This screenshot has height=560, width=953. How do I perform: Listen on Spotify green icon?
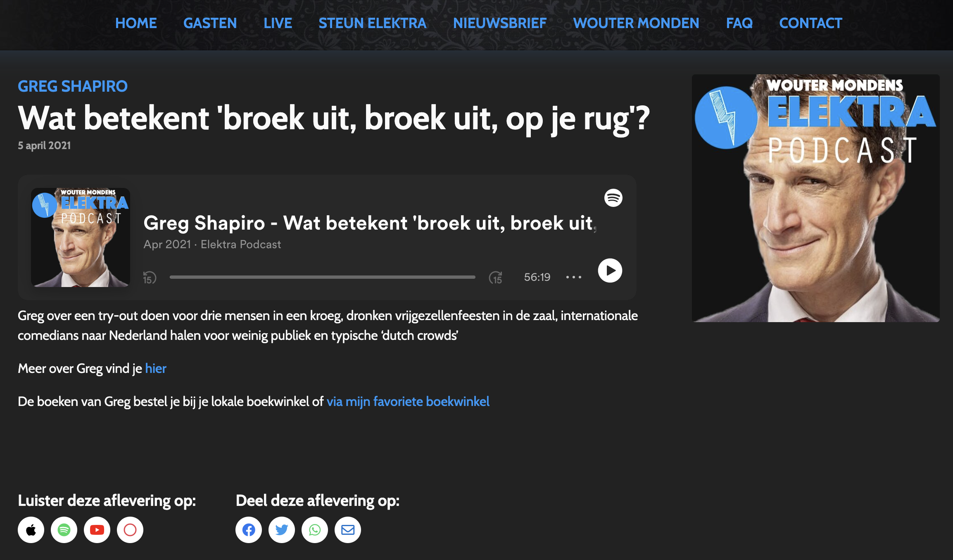pyautogui.click(x=64, y=530)
